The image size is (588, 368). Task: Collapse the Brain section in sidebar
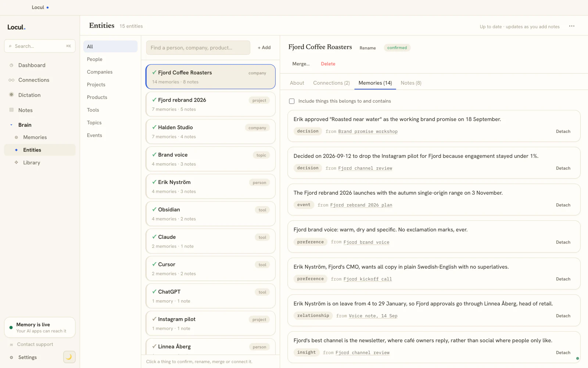coord(11,125)
